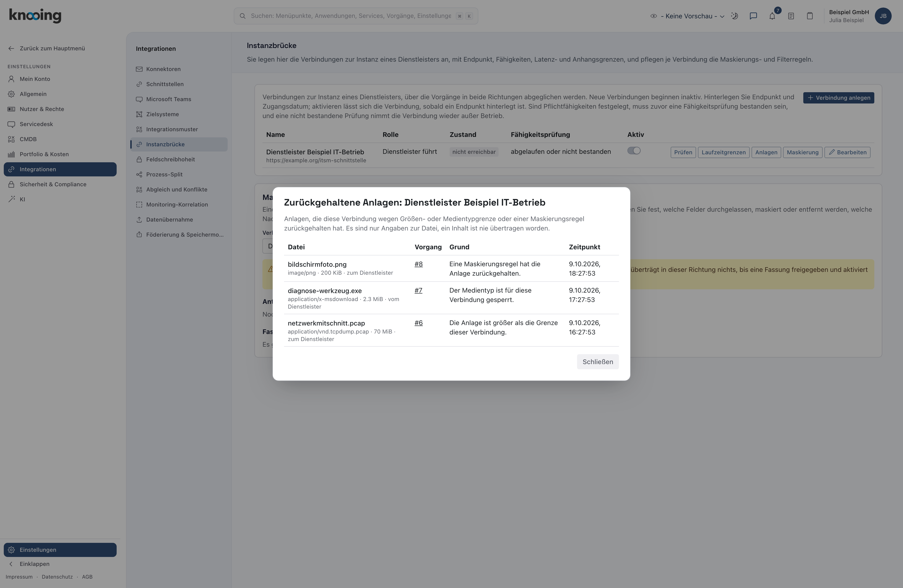Click Verbindung anlegen button
The width and height of the screenshot is (903, 588).
(839, 98)
